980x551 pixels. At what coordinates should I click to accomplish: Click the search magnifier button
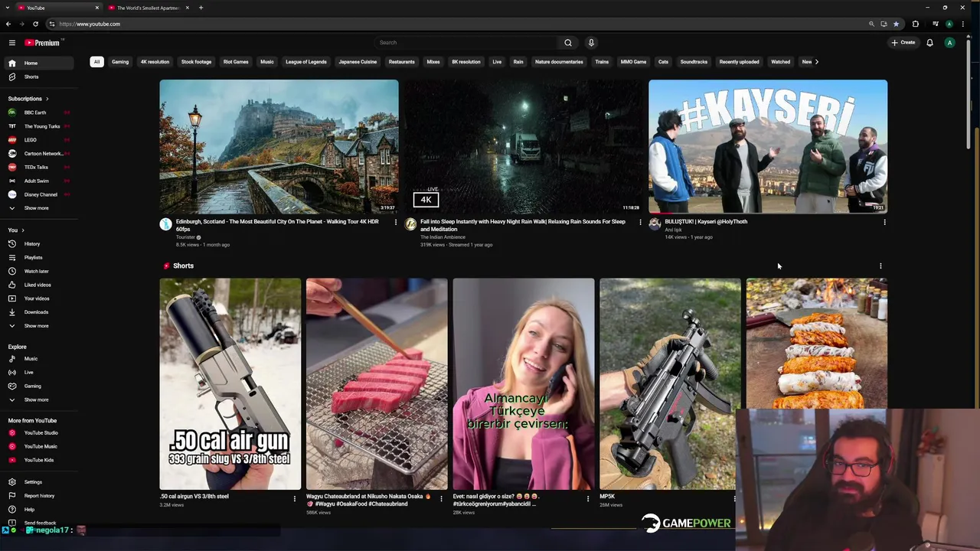pos(568,43)
